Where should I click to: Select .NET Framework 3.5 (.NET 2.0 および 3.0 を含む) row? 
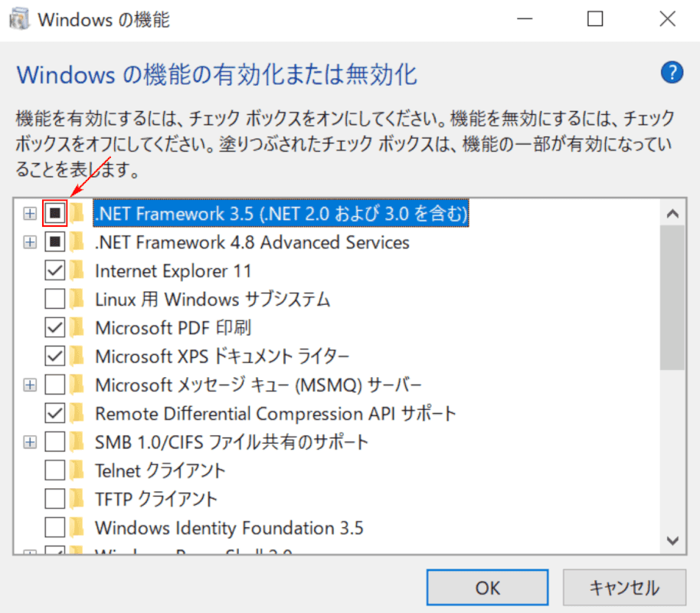(281, 213)
